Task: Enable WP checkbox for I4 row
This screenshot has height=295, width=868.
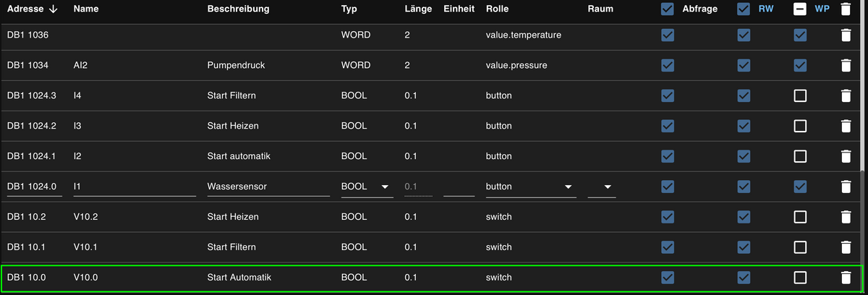Action: tap(800, 95)
